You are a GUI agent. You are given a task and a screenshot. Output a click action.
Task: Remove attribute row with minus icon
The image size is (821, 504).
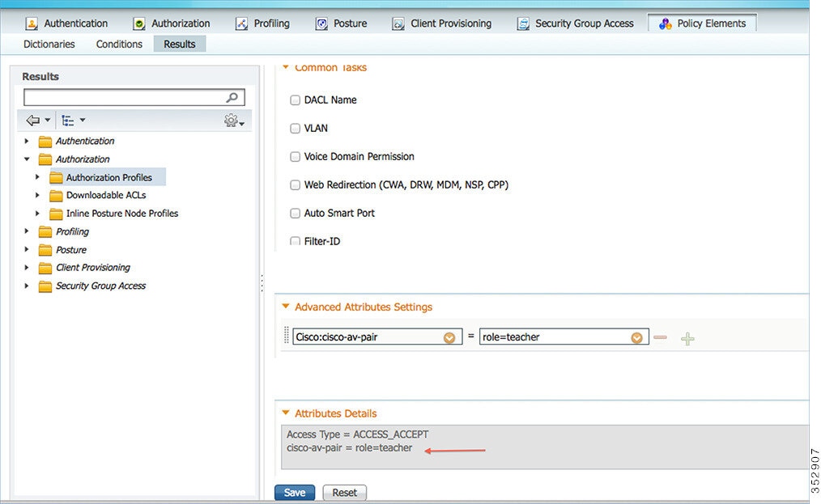point(660,337)
